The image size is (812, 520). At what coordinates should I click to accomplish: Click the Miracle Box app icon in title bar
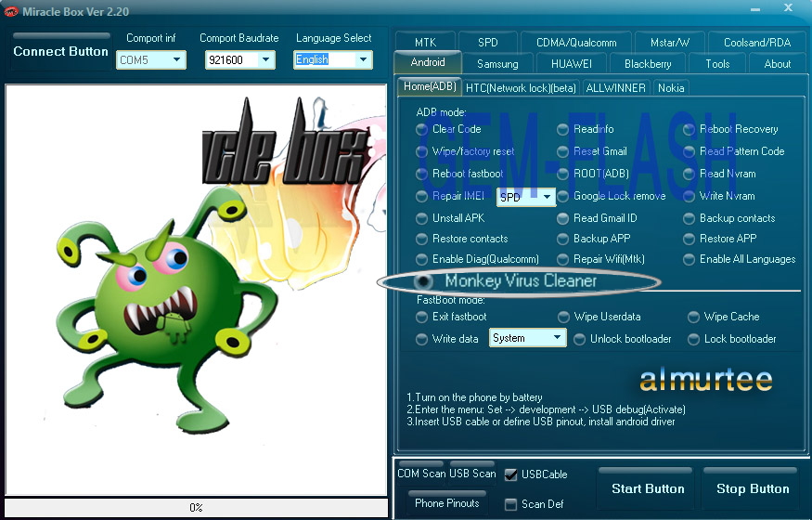tap(11, 11)
